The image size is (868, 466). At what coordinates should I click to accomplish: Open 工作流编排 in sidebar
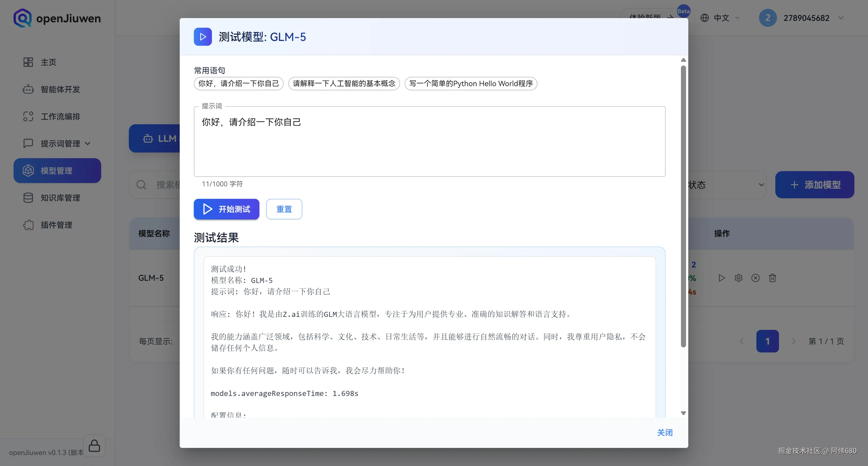(x=60, y=116)
